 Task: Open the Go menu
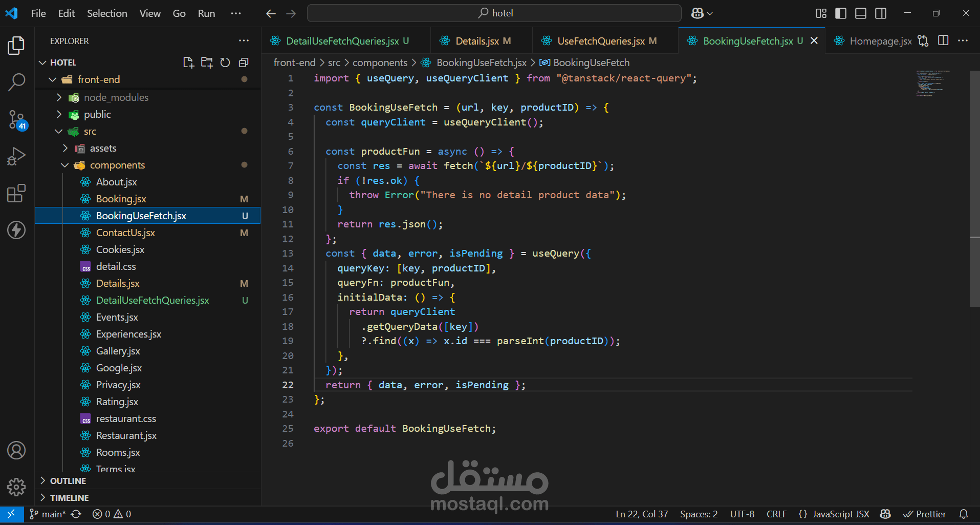179,13
